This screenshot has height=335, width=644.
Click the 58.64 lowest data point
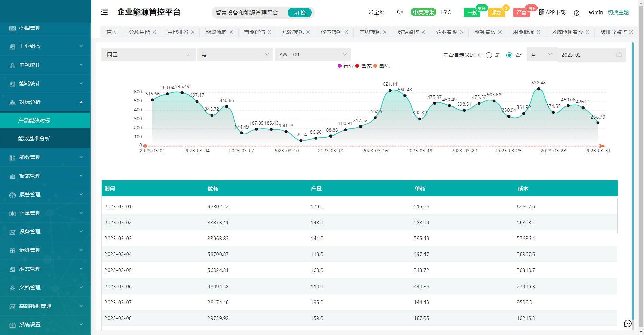point(301,141)
